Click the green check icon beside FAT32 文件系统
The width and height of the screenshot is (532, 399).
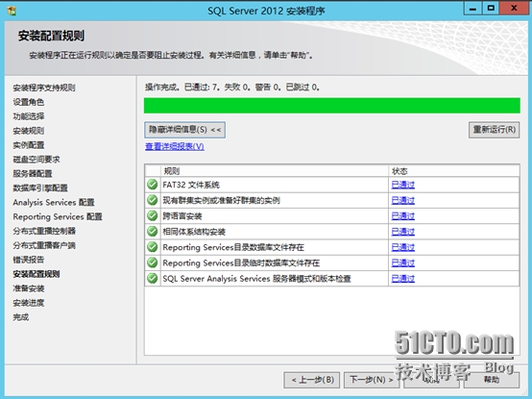(x=153, y=185)
